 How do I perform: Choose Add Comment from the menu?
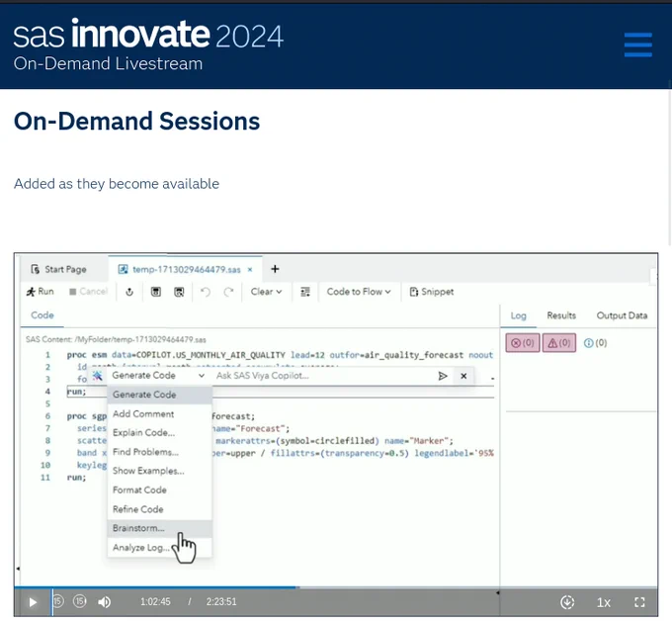159,413
